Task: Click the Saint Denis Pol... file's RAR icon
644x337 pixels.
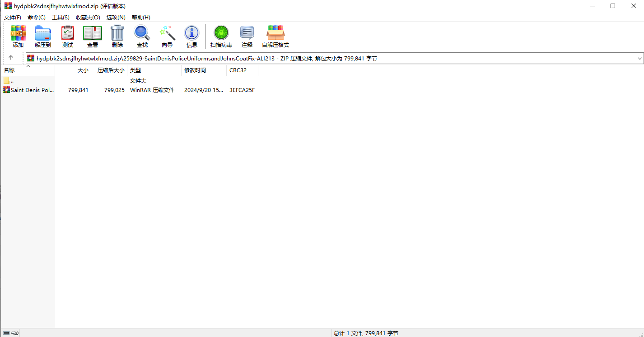Action: pyautogui.click(x=6, y=90)
